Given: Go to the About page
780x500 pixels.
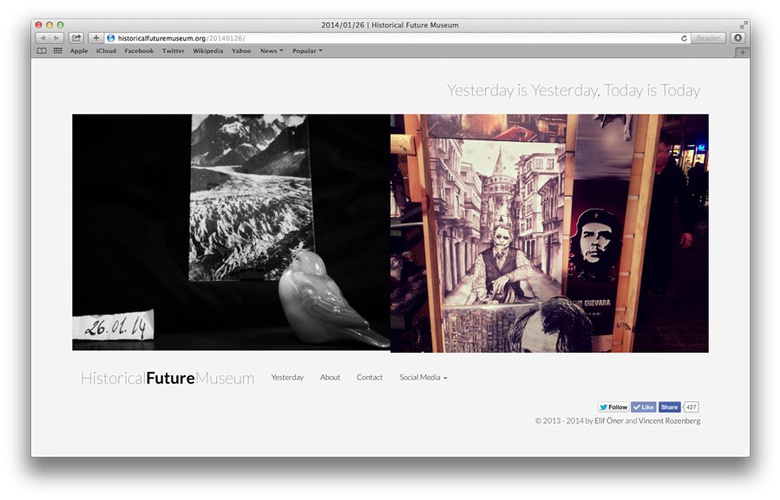Looking at the screenshot, I should pos(330,377).
